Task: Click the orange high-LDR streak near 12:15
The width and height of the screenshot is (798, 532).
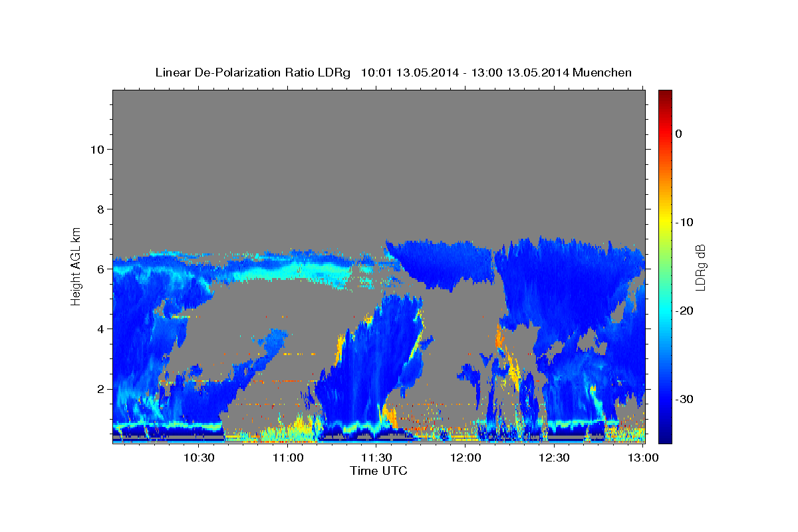Action: 509,359
